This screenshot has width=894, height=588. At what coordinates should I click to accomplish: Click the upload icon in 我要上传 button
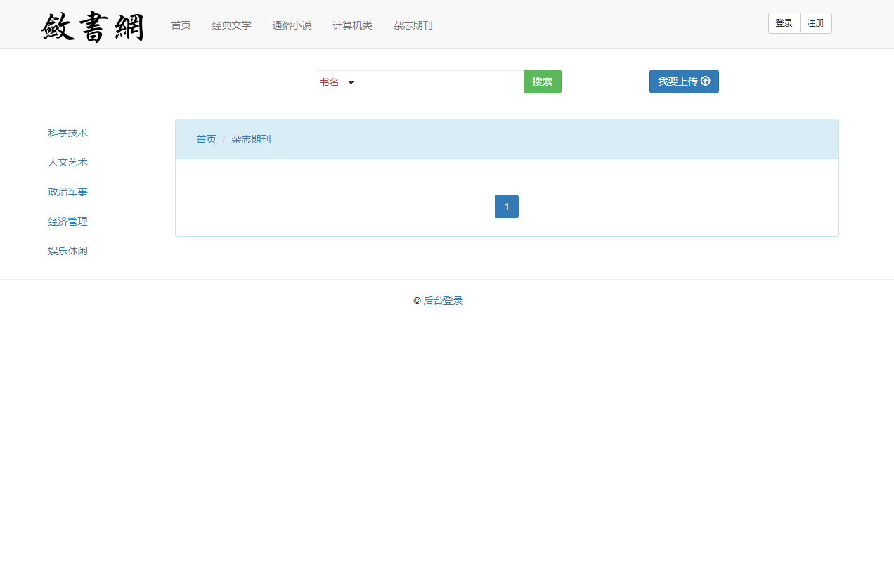[x=705, y=81]
